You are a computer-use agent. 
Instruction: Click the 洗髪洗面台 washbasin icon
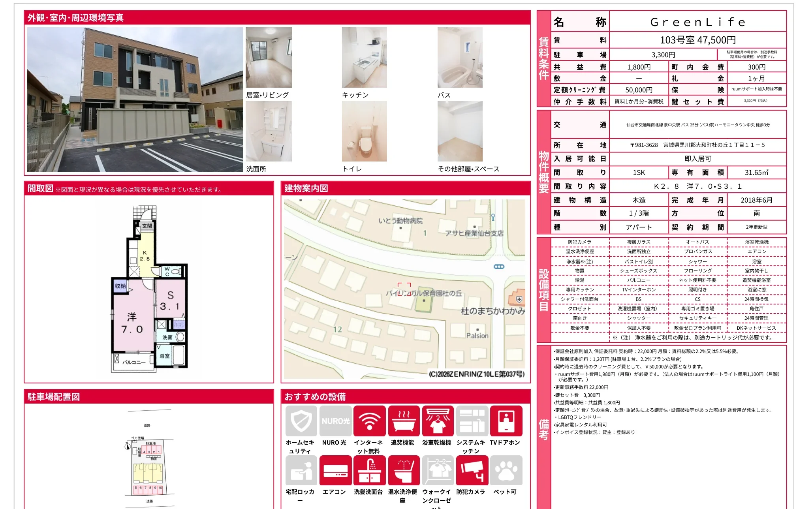(369, 470)
